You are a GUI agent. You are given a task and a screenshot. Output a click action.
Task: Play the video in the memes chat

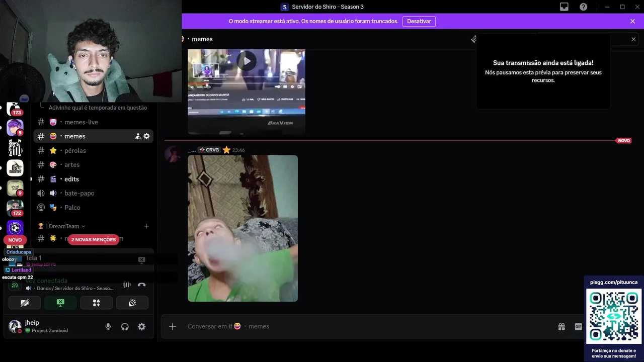click(x=247, y=61)
